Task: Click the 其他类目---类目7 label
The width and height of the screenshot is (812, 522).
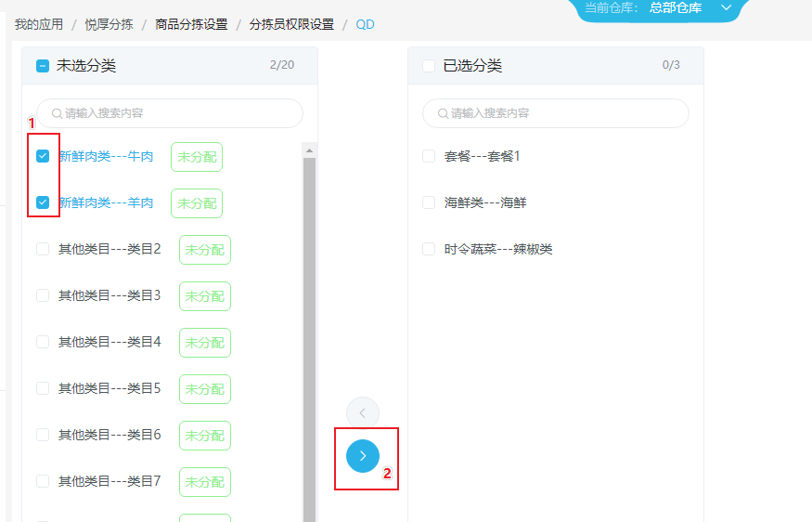Action: click(110, 481)
